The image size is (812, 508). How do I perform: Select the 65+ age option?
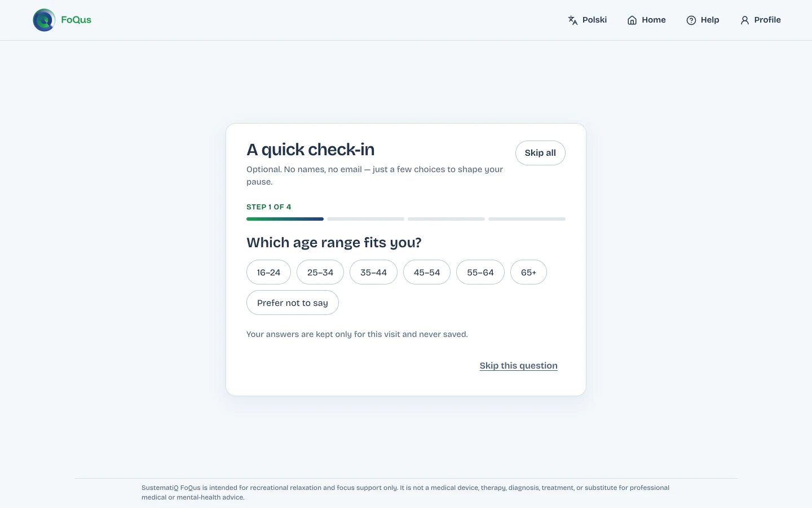point(528,272)
